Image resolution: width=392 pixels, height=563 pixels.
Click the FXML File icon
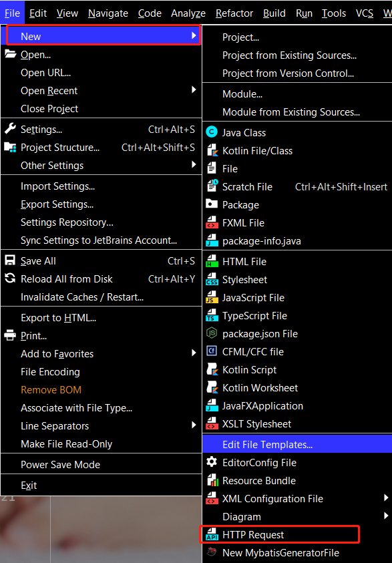(212, 222)
